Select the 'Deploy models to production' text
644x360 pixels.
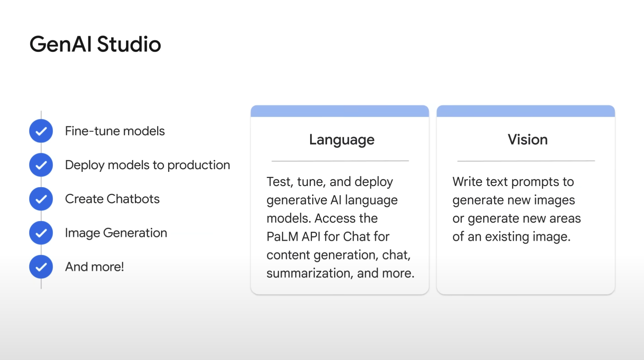147,165
